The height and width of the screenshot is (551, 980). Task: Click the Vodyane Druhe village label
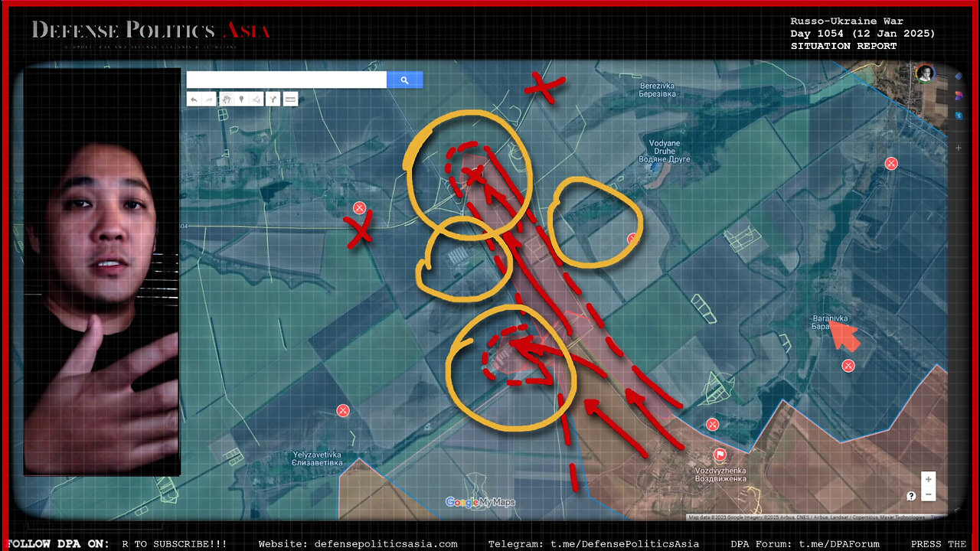coord(664,152)
